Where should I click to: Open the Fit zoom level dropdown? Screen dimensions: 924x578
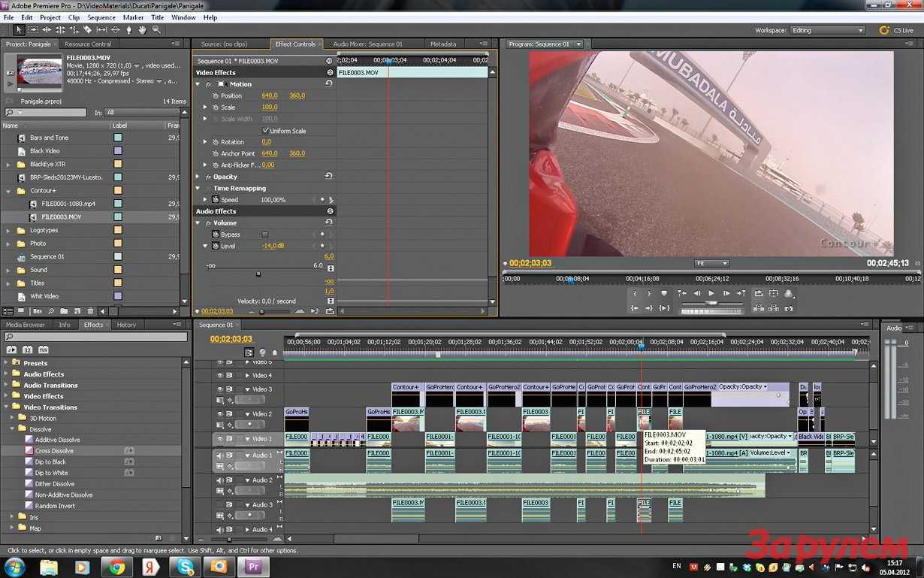tap(711, 263)
